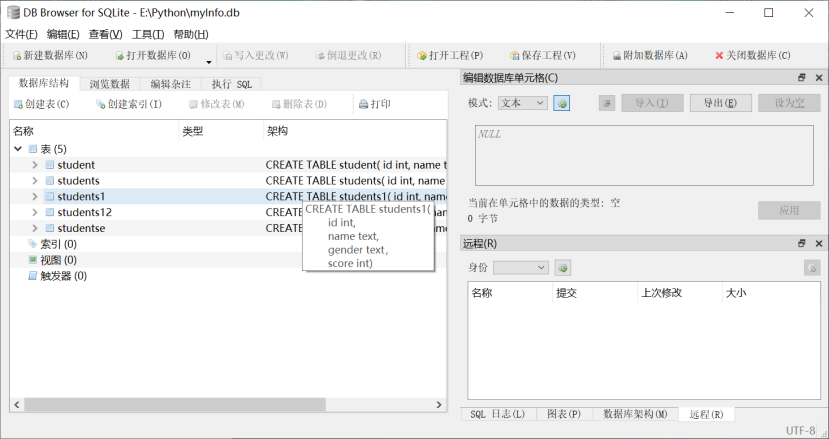The height and width of the screenshot is (439, 829).
Task: Select the studentse table name
Action: 81,228
